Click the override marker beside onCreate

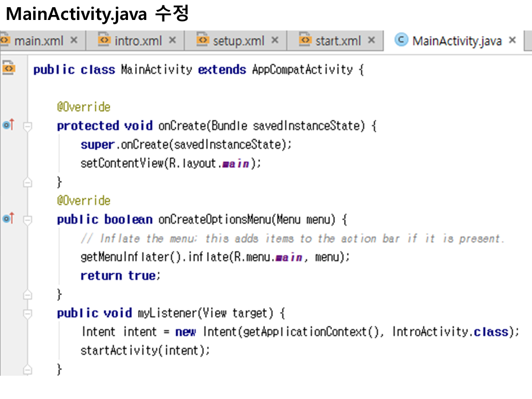(8, 125)
